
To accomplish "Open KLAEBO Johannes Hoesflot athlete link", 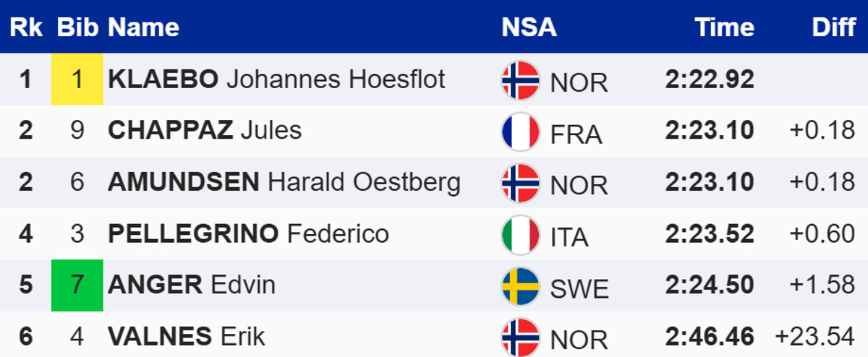I will click(276, 79).
